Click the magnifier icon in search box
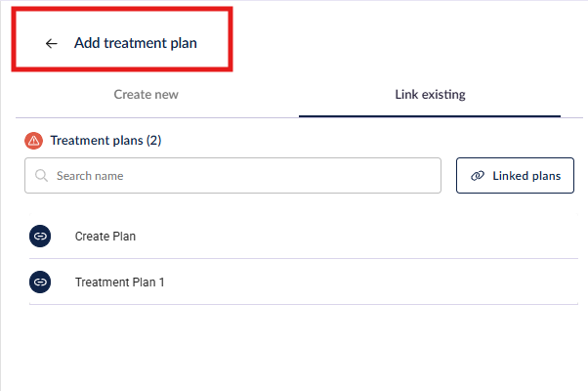The width and height of the screenshot is (588, 391). (x=41, y=175)
